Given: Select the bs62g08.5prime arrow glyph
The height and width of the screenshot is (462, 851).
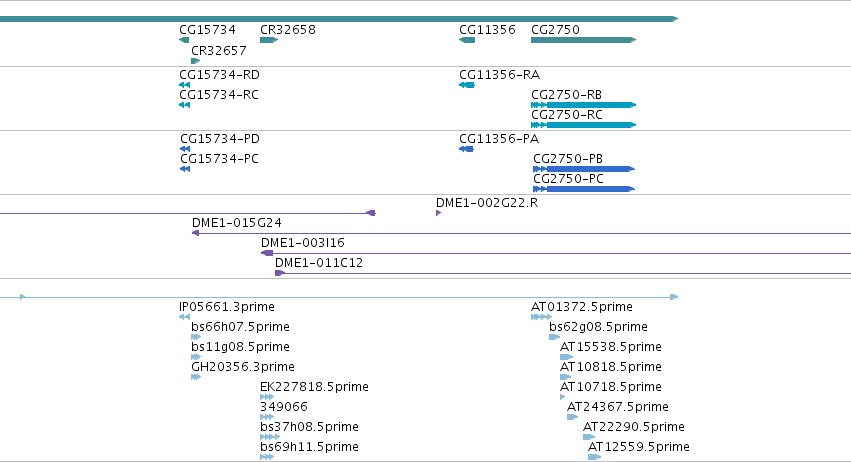Looking at the screenshot, I should pos(554,337).
